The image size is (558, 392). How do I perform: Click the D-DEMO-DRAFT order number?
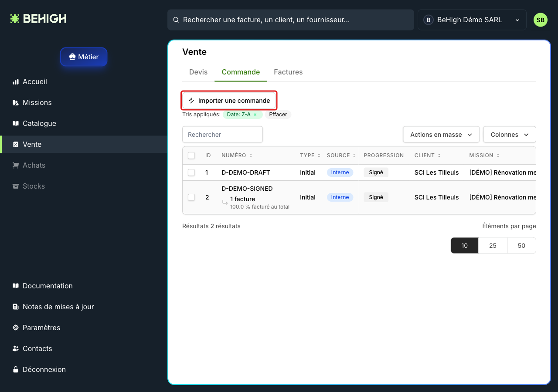pos(246,172)
